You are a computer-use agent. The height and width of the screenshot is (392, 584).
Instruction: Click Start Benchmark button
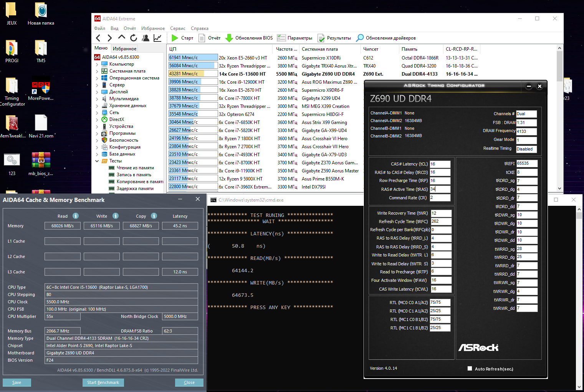[103, 382]
